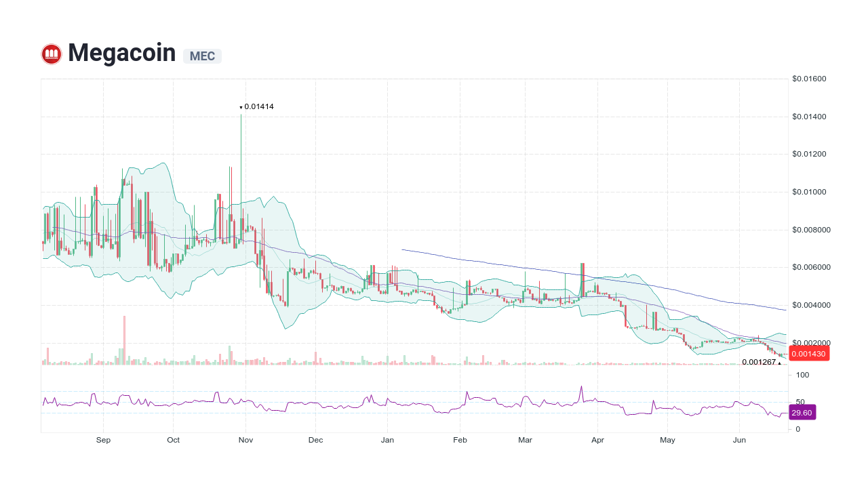This screenshot has height=488, width=868.
Task: Select the $0.01600 axis price label
Action: coord(810,79)
